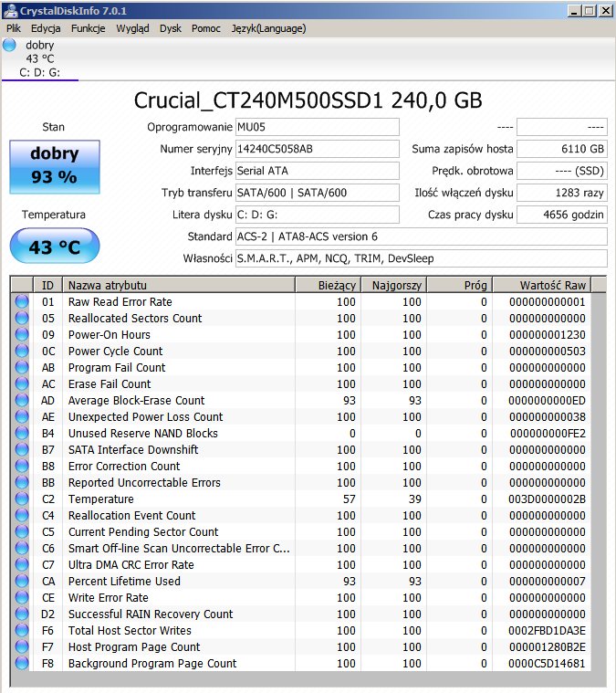Click the status orb for Total Host Sector Writes
616x693 pixels.
(22, 630)
